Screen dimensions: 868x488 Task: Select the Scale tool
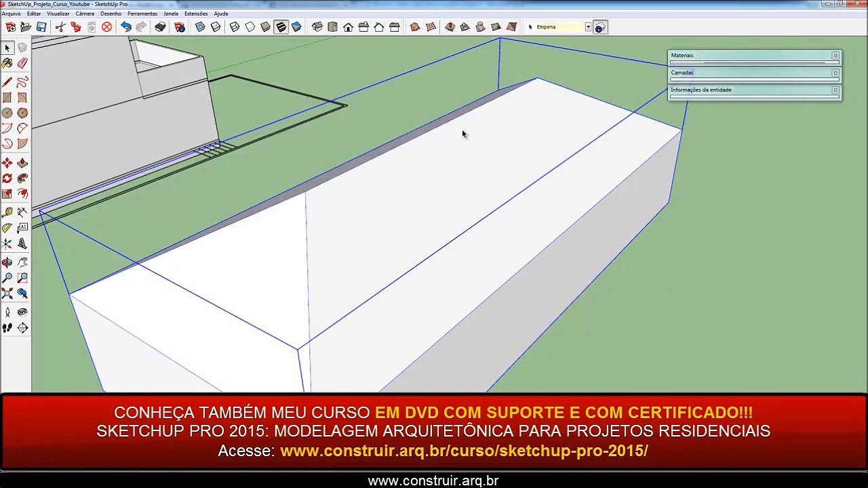point(7,194)
